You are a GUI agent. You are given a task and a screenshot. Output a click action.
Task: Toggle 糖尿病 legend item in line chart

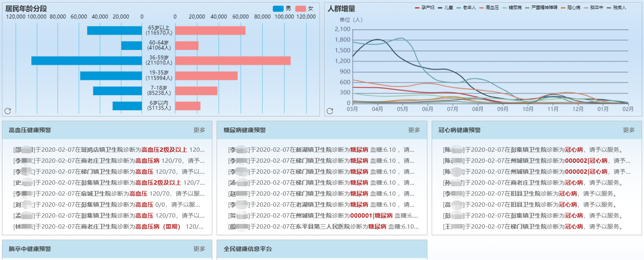tap(512, 7)
